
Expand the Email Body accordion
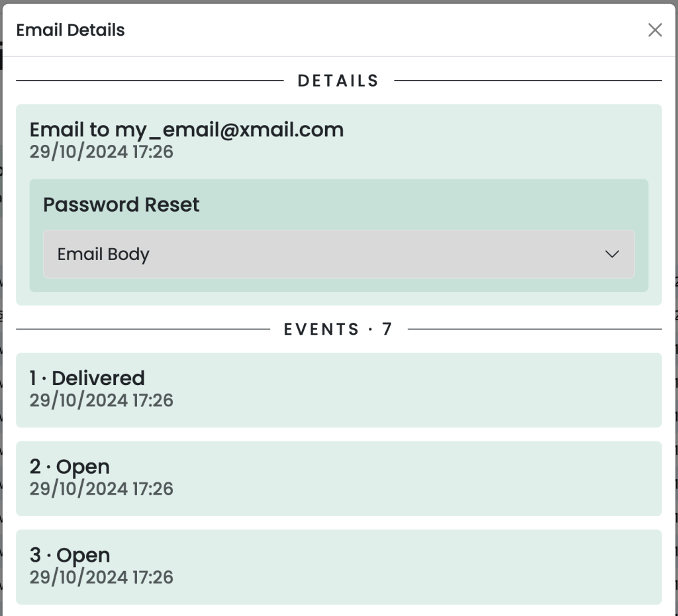point(338,254)
